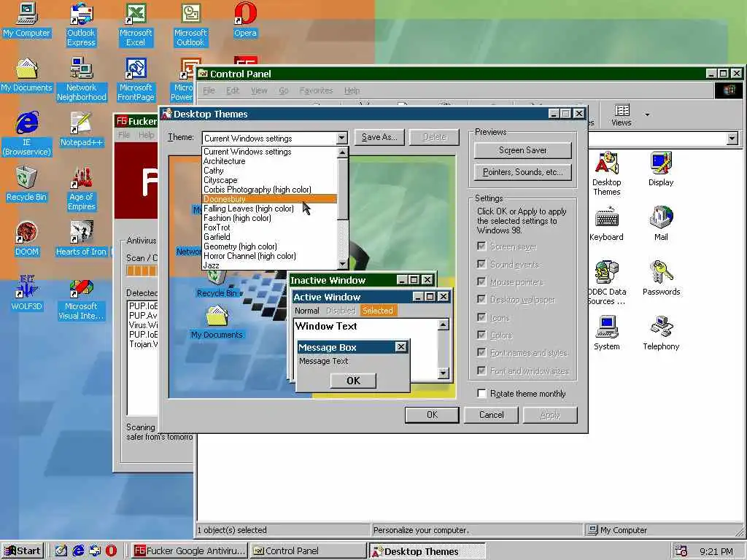747x560 pixels.
Task: Preview the Screen Saver button
Action: tap(522, 150)
